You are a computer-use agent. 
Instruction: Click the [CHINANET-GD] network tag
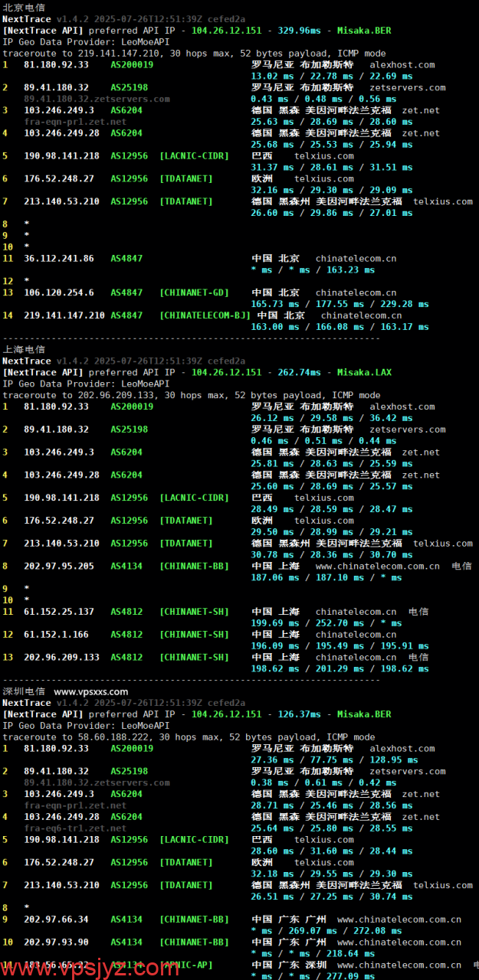(194, 292)
